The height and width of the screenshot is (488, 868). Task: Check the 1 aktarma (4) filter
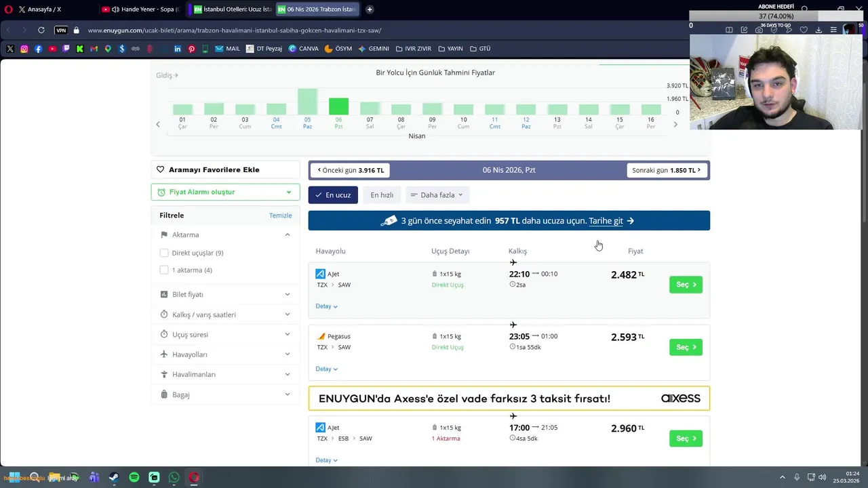point(164,270)
